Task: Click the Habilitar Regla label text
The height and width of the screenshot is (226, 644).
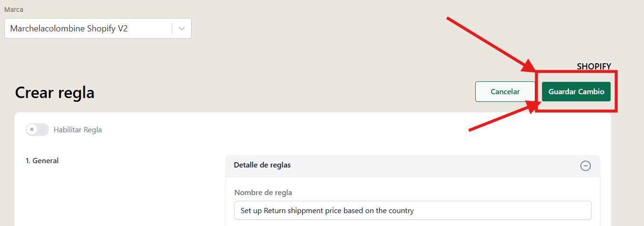Action: pyautogui.click(x=78, y=129)
